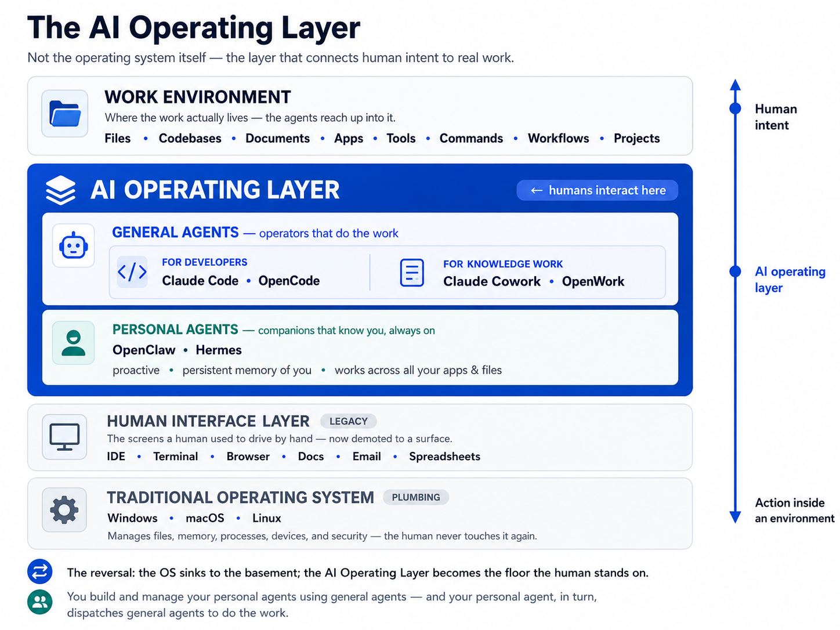The image size is (840, 630).
Task: Click the gear icon in Traditional Operating System
Action: pos(64,510)
